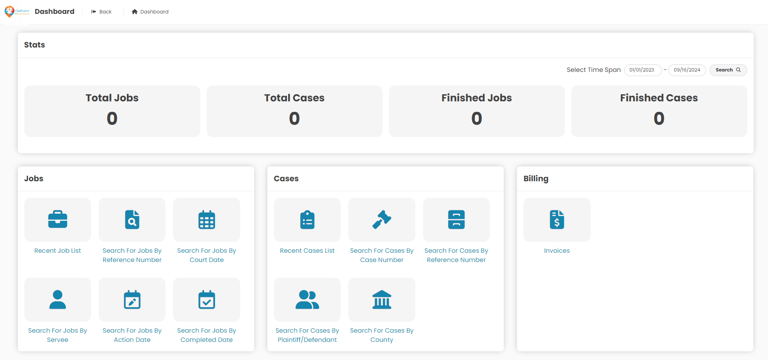This screenshot has height=360, width=768.
Task: Open the Recent Cases List clipboard icon
Action: [307, 219]
